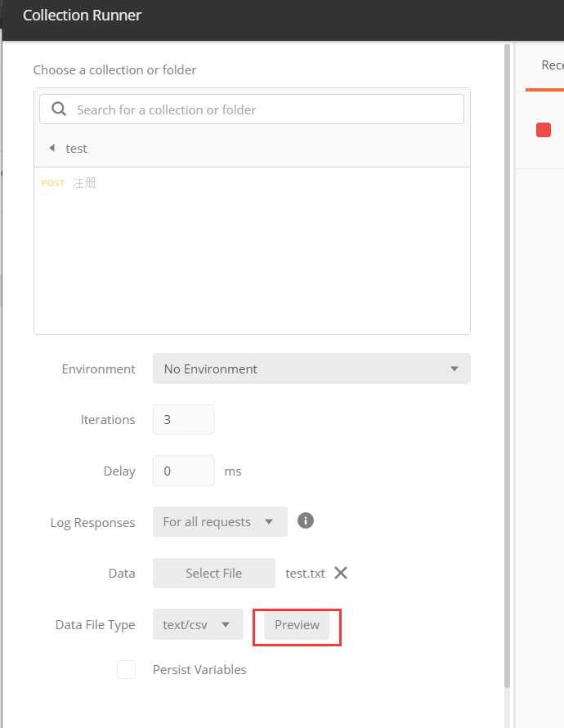Click the Iterations input field
564x728 pixels.
pos(183,419)
